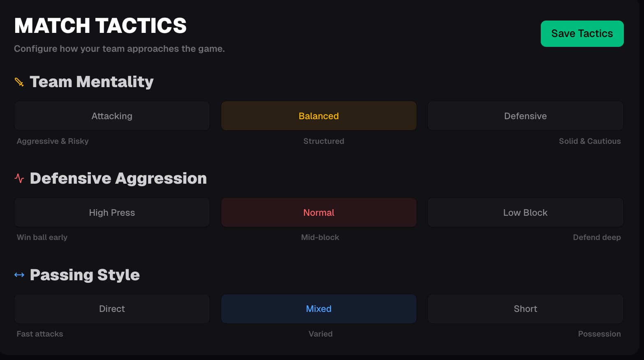Choose Normal defensive aggression
Image resolution: width=644 pixels, height=360 pixels.
click(x=319, y=212)
